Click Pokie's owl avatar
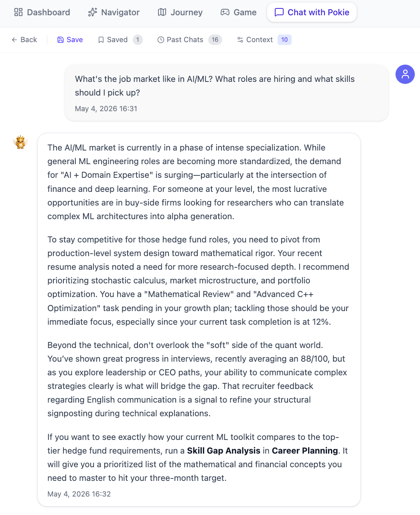The image size is (420, 515). [20, 142]
